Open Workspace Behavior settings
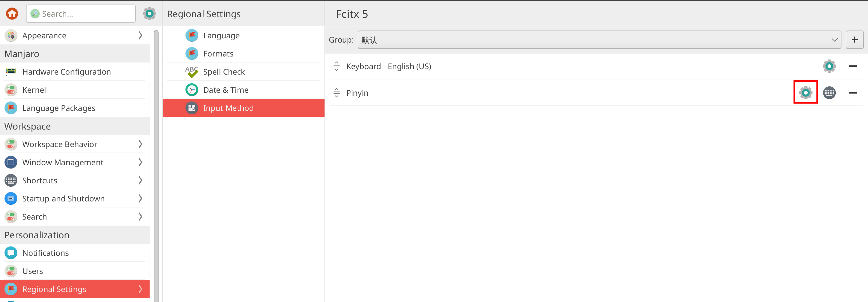The image size is (868, 302). point(75,144)
